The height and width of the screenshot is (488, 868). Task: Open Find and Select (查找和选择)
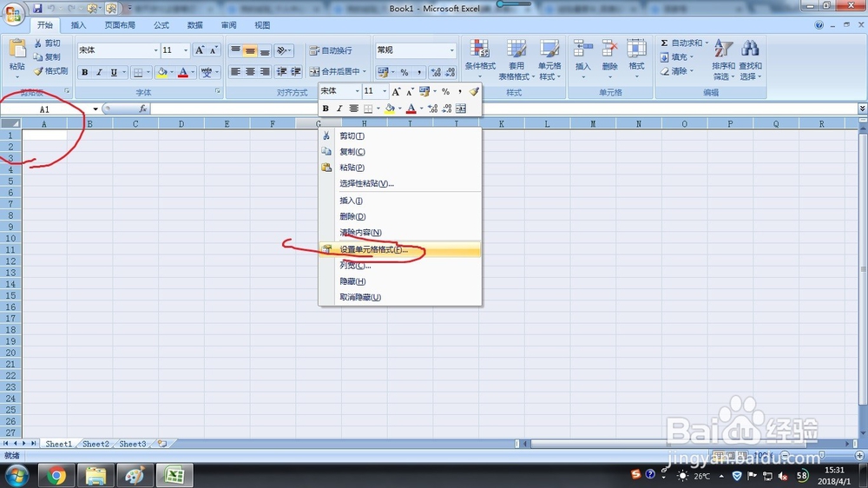point(750,60)
